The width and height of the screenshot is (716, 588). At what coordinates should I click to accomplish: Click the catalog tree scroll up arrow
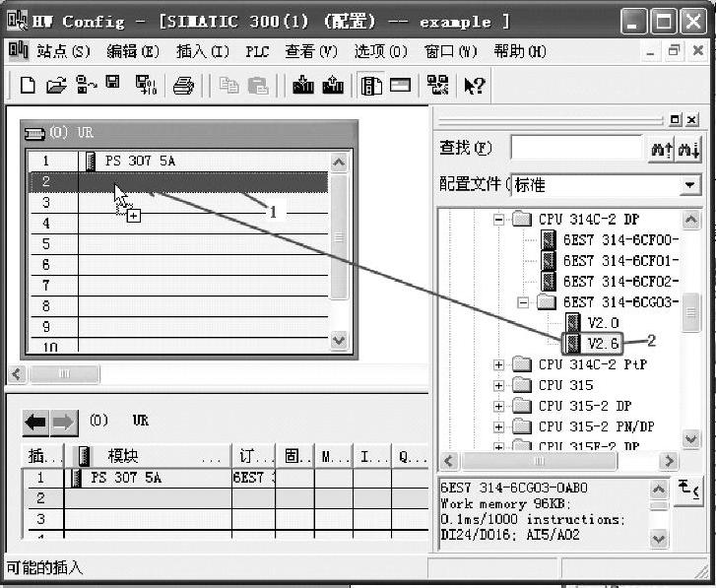[x=690, y=220]
